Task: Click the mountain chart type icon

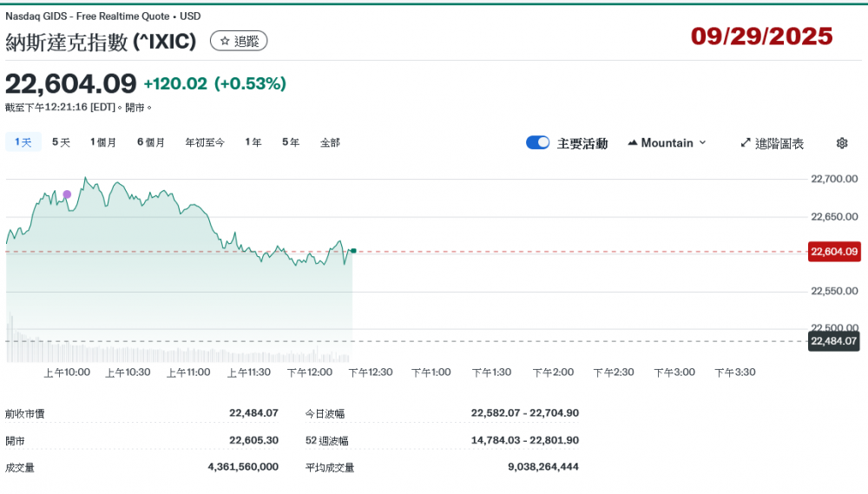Action: coord(632,143)
